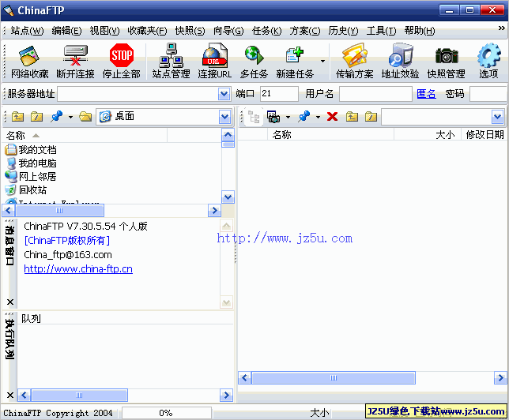Select 网上邻居 in local list

[x=31, y=176]
